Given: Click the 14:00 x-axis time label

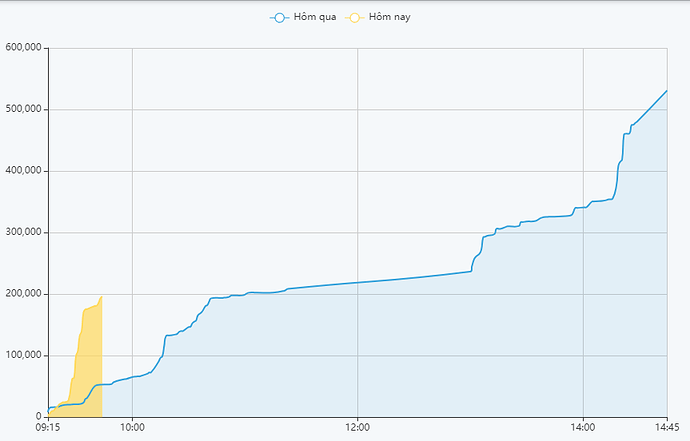Looking at the screenshot, I should 583,427.
